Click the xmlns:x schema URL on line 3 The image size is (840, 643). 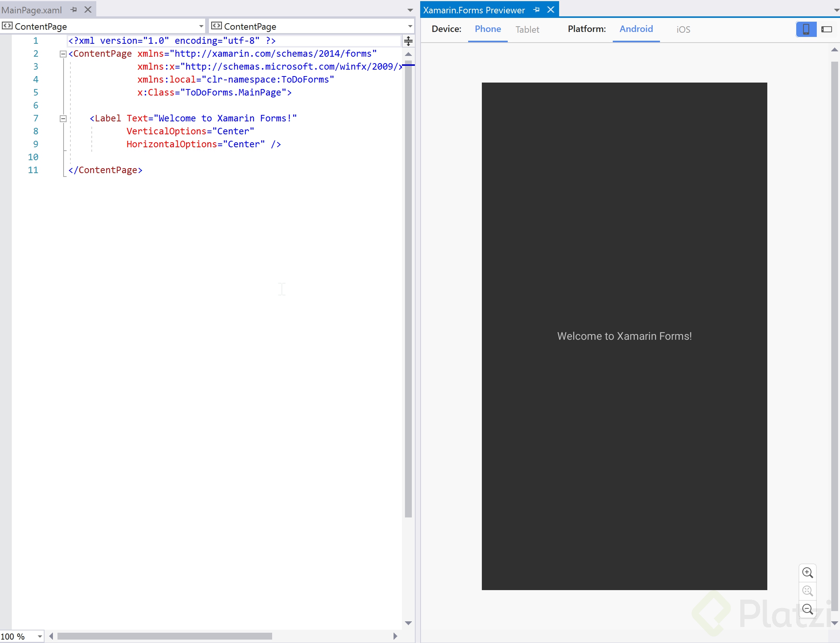pyautogui.click(x=292, y=67)
